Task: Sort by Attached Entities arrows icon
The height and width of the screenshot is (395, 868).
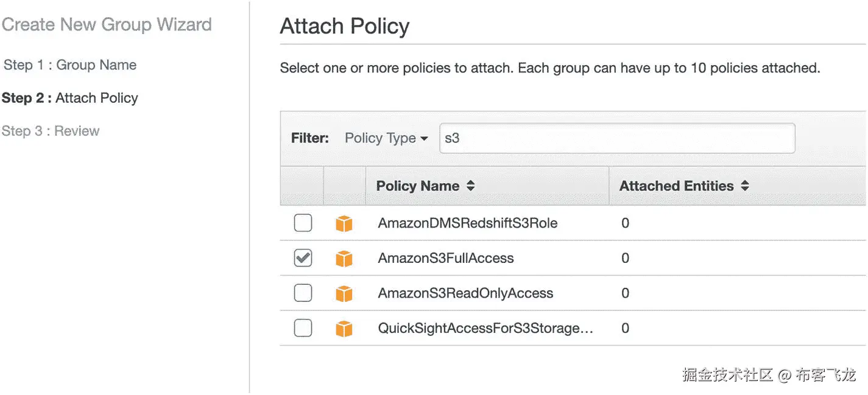Action: point(745,186)
